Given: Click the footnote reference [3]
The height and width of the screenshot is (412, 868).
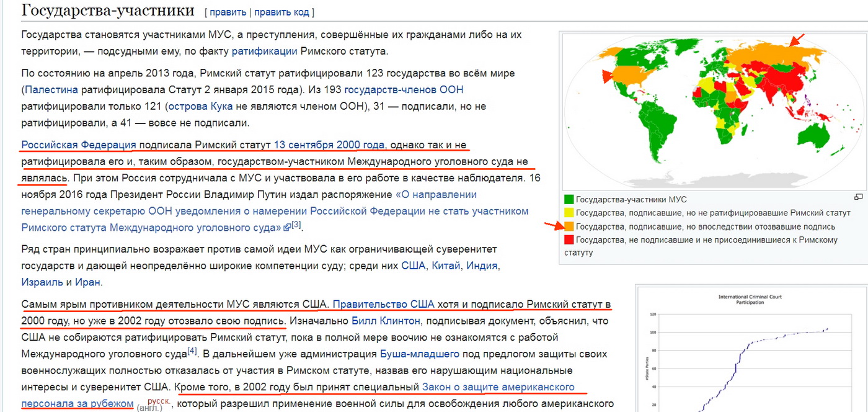Looking at the screenshot, I should tap(296, 224).
